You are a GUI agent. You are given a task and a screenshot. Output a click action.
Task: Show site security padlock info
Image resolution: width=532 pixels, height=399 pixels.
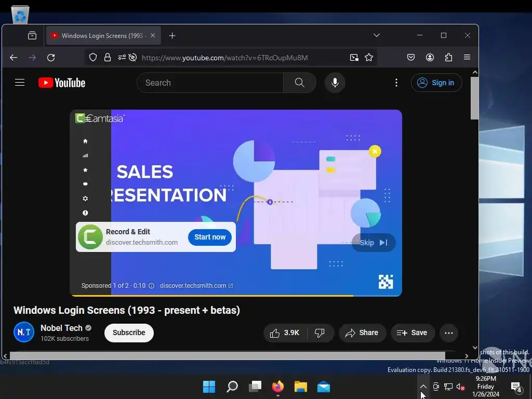click(108, 57)
